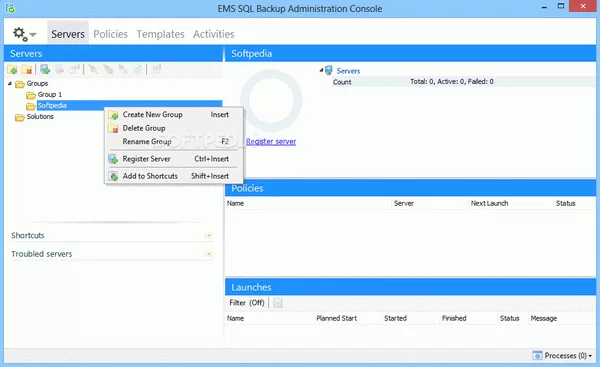
Task: Click the Delete Group toolbar icon
Action: pos(27,70)
